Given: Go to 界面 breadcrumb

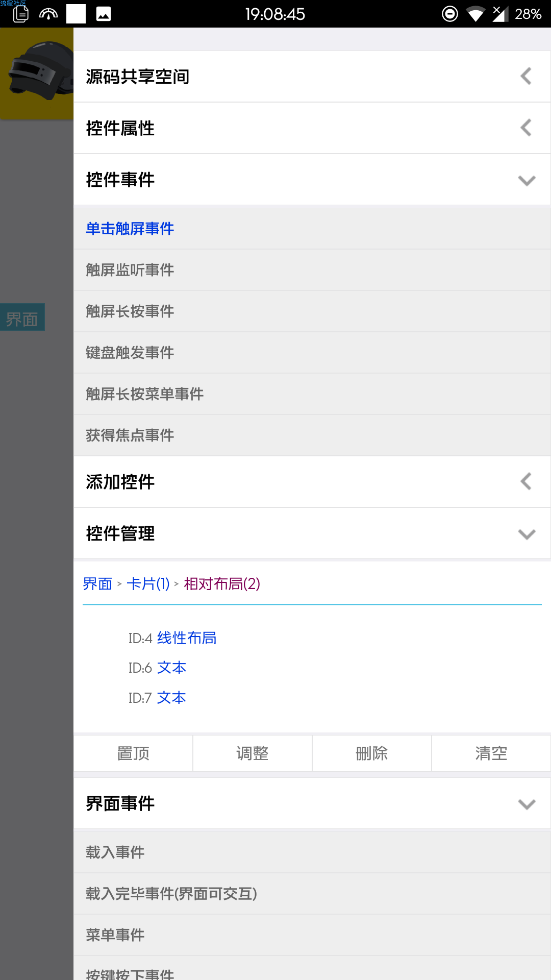Looking at the screenshot, I should coord(97,583).
